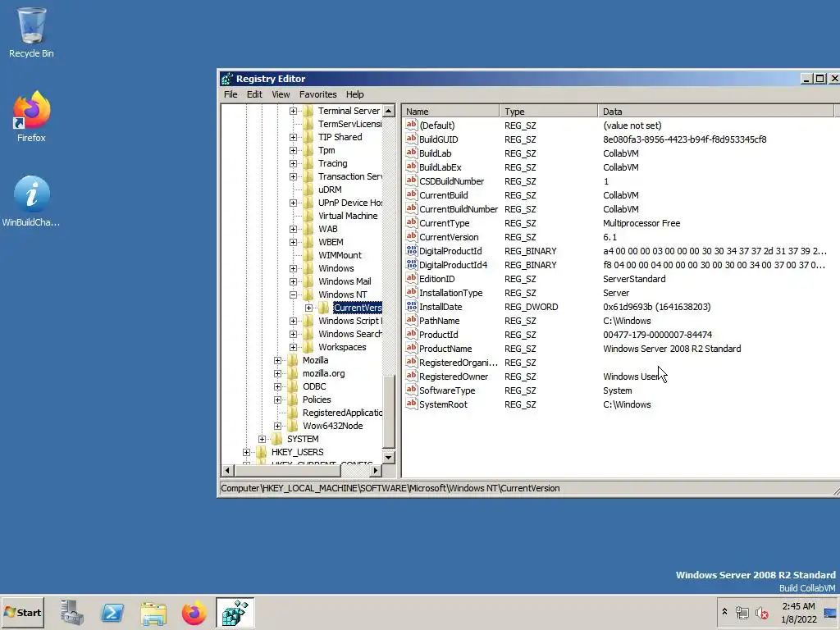The height and width of the screenshot is (630, 840).
Task: Open the WinBuildChanger desktop icon
Action: pyautogui.click(x=31, y=201)
